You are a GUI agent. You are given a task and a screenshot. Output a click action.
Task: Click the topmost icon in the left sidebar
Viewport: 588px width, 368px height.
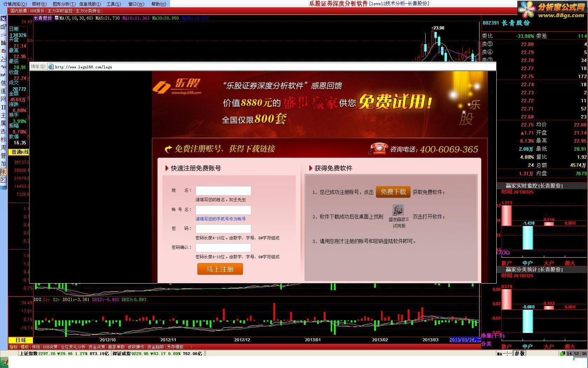(3, 19)
